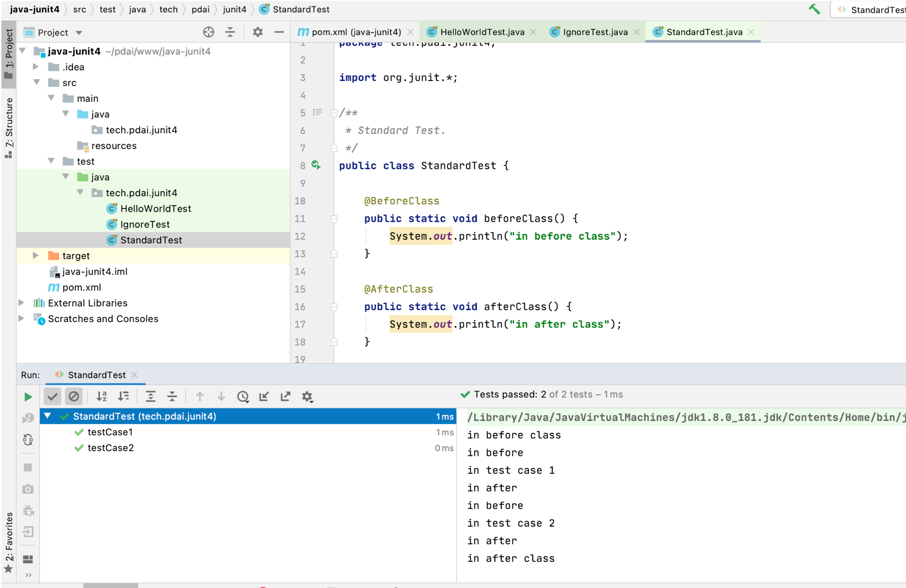Select java-junit4.iml file
Image resolution: width=906 pixels, height=588 pixels.
click(x=95, y=271)
